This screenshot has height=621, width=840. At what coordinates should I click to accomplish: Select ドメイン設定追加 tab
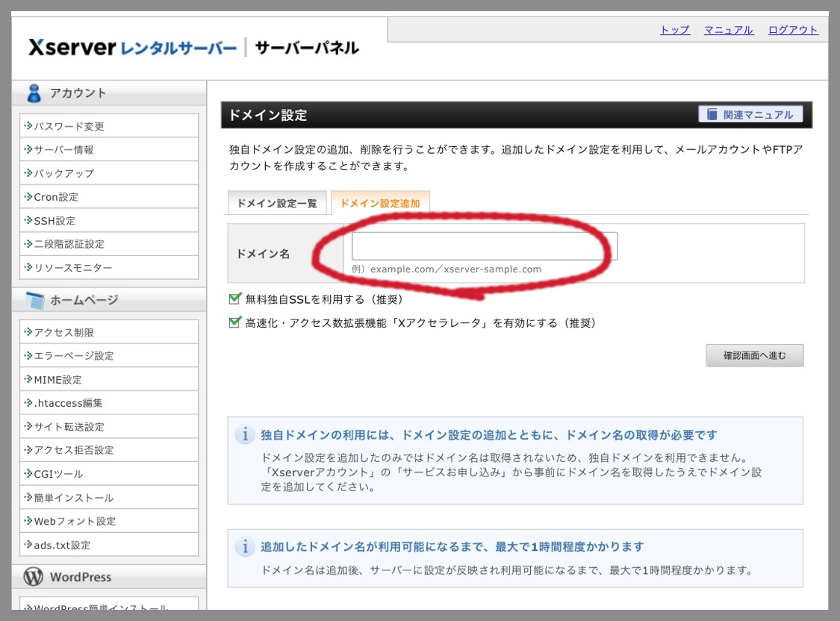pos(380,204)
